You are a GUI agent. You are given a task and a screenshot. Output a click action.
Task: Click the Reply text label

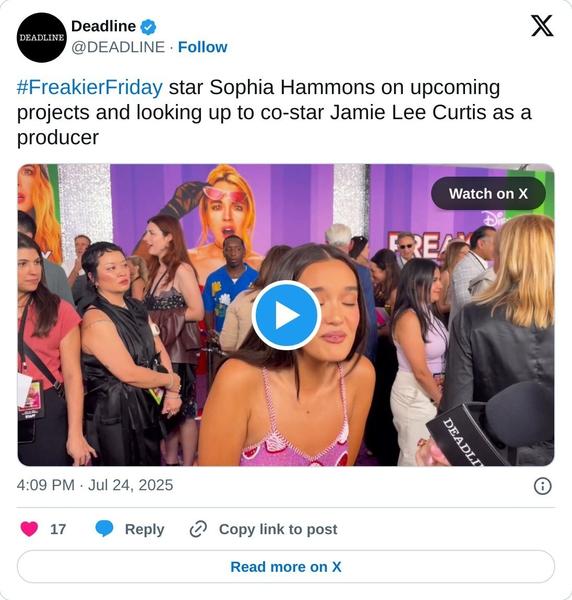tap(144, 529)
